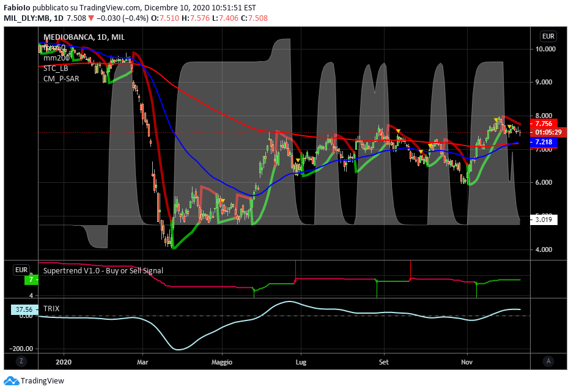
Task: Click the EUR label in Supertrend pane
Action: click(x=21, y=270)
